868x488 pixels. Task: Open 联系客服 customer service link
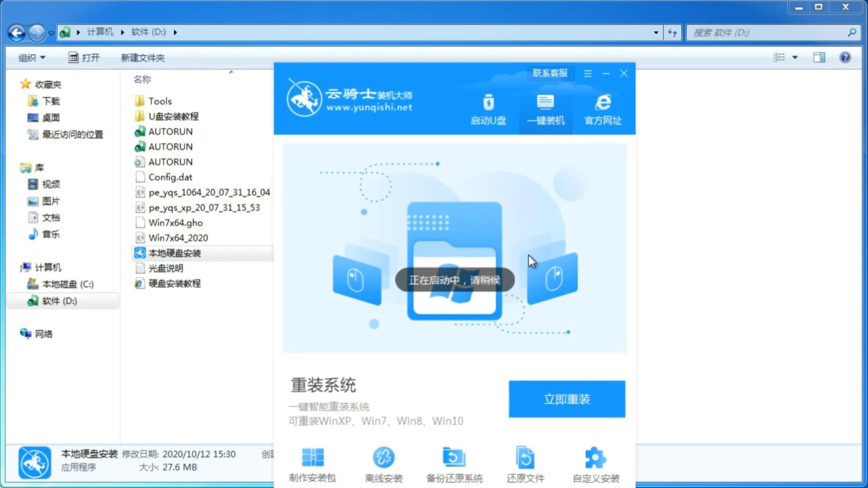[x=549, y=73]
